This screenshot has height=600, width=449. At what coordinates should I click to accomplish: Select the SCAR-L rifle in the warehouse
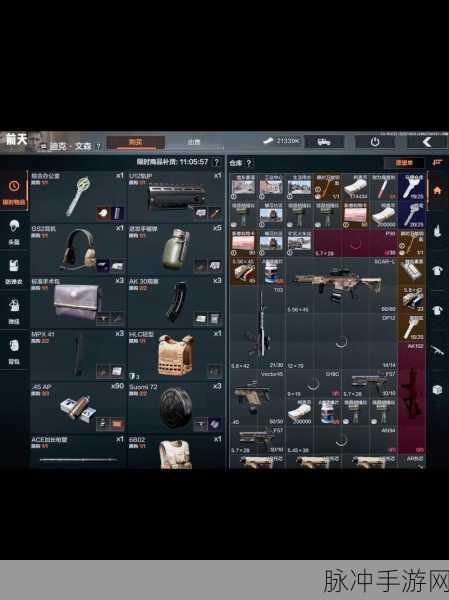(x=341, y=285)
